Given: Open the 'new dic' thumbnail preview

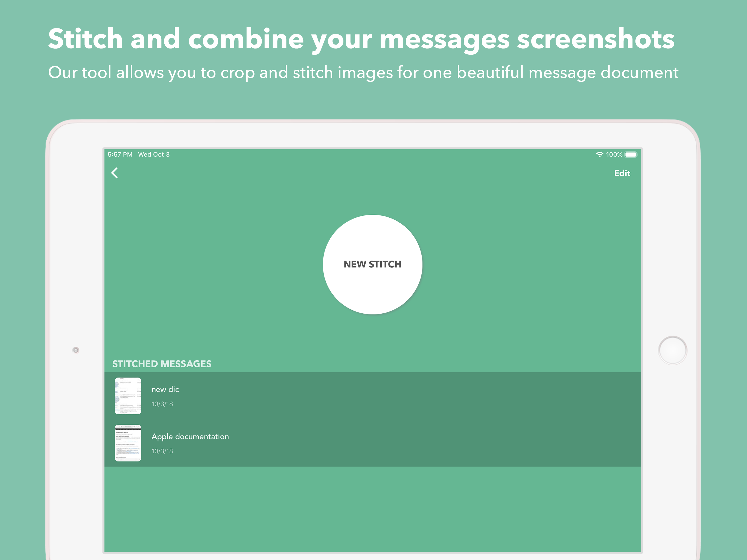Looking at the screenshot, I should [x=128, y=396].
